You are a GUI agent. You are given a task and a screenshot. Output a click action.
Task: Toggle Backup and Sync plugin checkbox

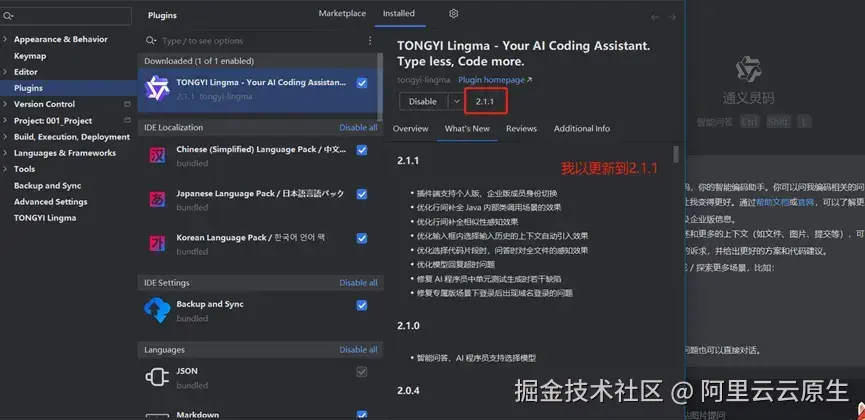pos(362,305)
